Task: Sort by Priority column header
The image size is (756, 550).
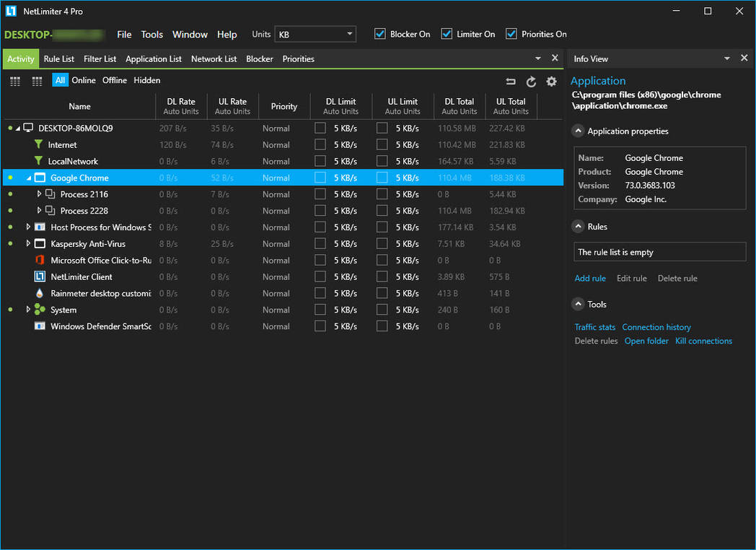Action: tap(284, 106)
